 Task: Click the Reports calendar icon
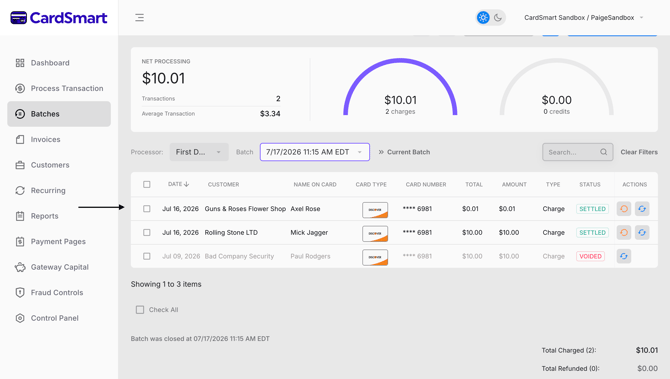tap(20, 216)
